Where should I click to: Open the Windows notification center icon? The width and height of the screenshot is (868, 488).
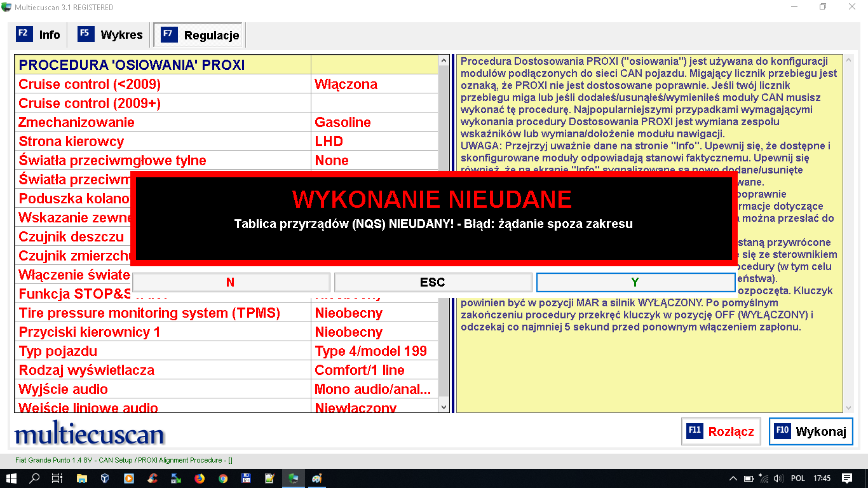pyautogui.click(x=847, y=478)
